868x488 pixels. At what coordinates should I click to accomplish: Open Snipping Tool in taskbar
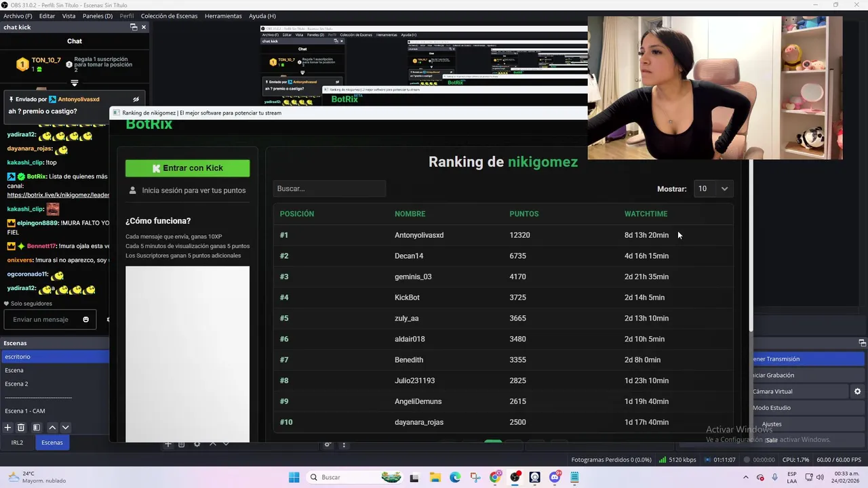click(475, 477)
